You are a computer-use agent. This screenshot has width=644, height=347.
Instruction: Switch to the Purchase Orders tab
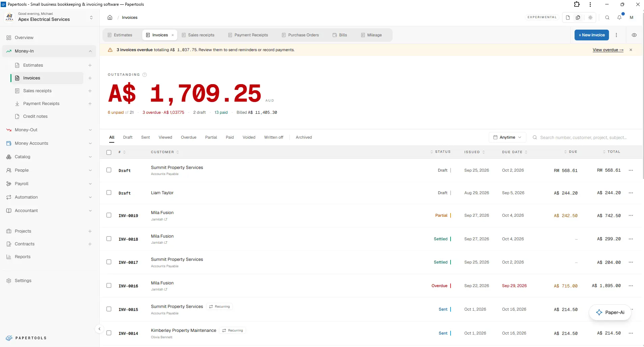pos(300,35)
